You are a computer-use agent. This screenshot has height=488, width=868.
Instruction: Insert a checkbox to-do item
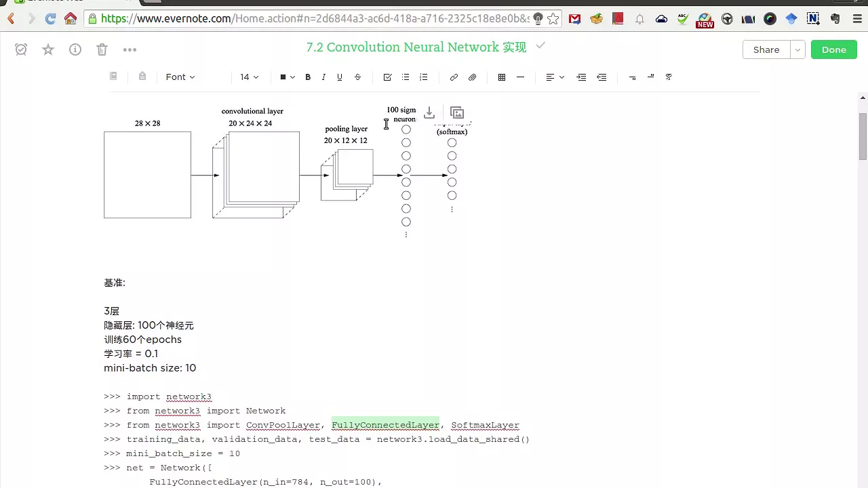click(387, 77)
